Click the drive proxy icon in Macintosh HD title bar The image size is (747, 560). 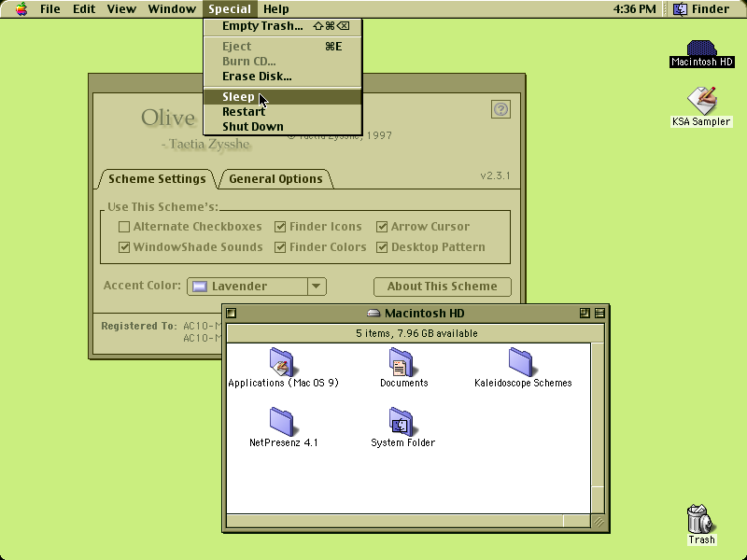[x=374, y=314]
